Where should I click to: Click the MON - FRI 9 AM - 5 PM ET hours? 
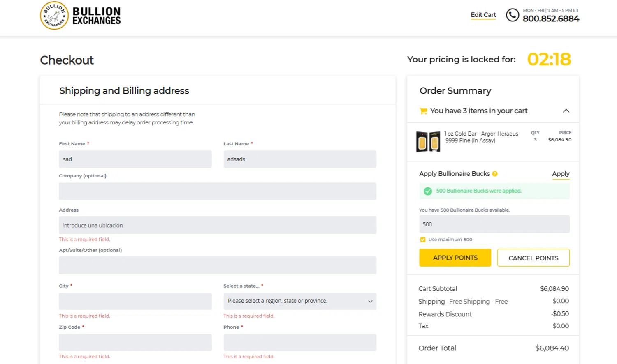point(551,10)
